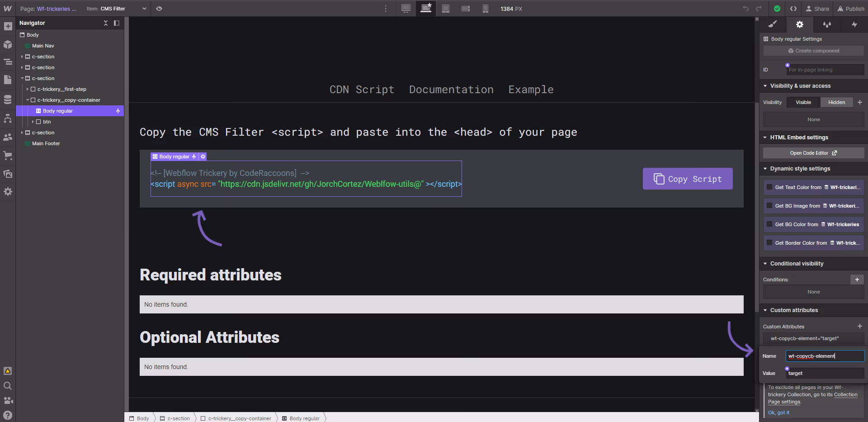Check the green save status icon
868x422 pixels.
(777, 9)
